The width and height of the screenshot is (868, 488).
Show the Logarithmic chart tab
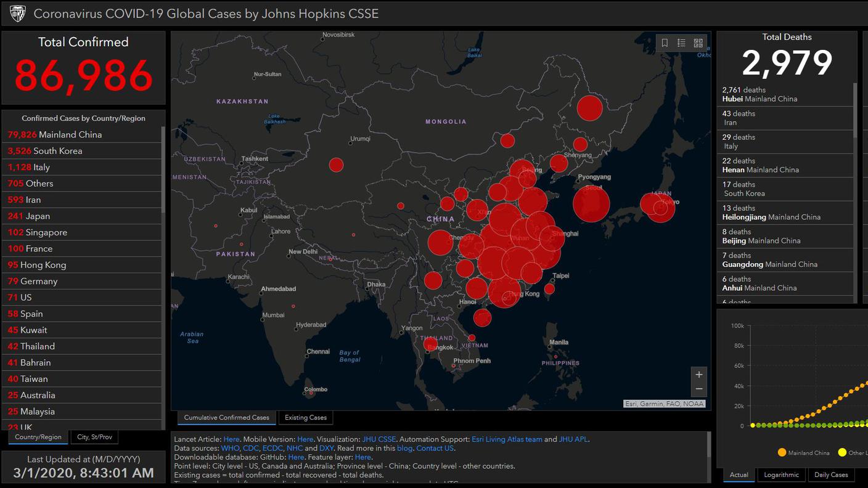[x=781, y=474]
